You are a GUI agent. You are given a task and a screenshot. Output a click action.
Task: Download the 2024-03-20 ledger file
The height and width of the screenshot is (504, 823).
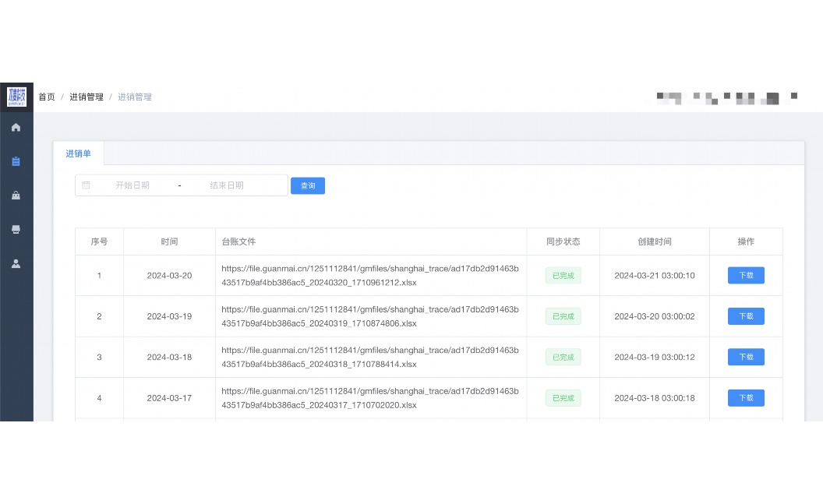[x=746, y=276]
